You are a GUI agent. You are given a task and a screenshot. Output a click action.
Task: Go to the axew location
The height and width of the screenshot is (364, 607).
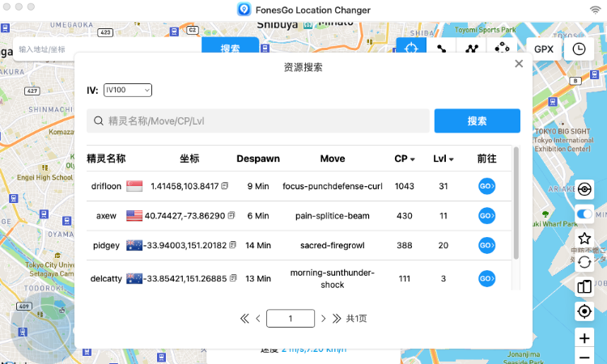[486, 215]
